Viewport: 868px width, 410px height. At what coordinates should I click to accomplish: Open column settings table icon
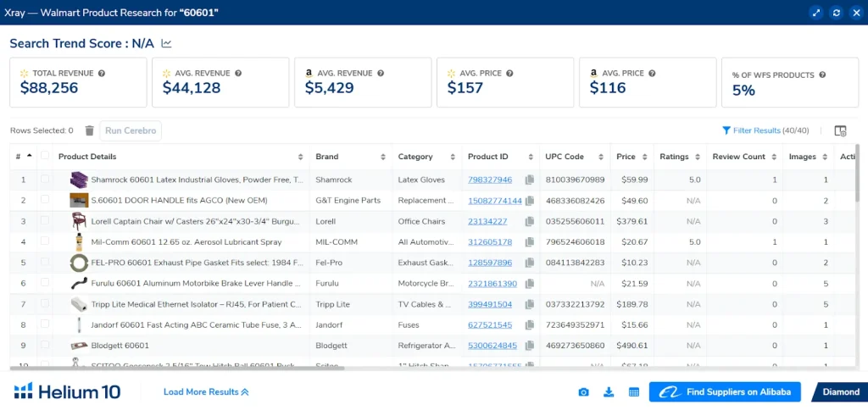click(840, 131)
